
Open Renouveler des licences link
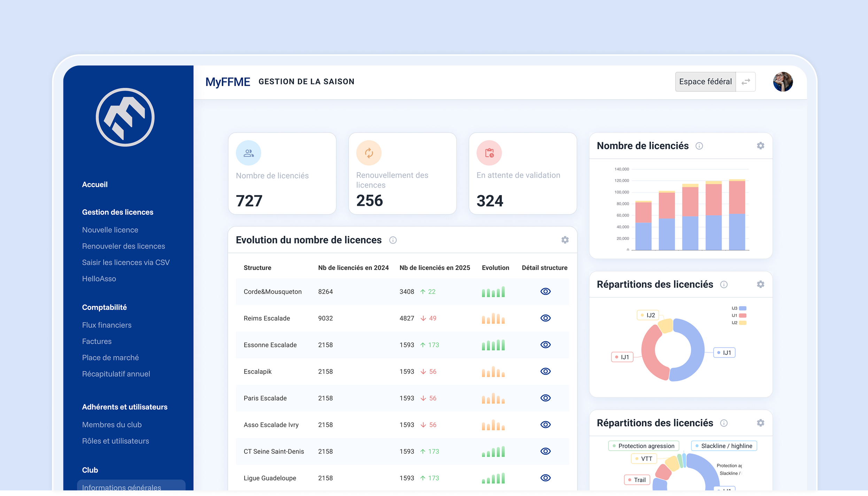[123, 246]
